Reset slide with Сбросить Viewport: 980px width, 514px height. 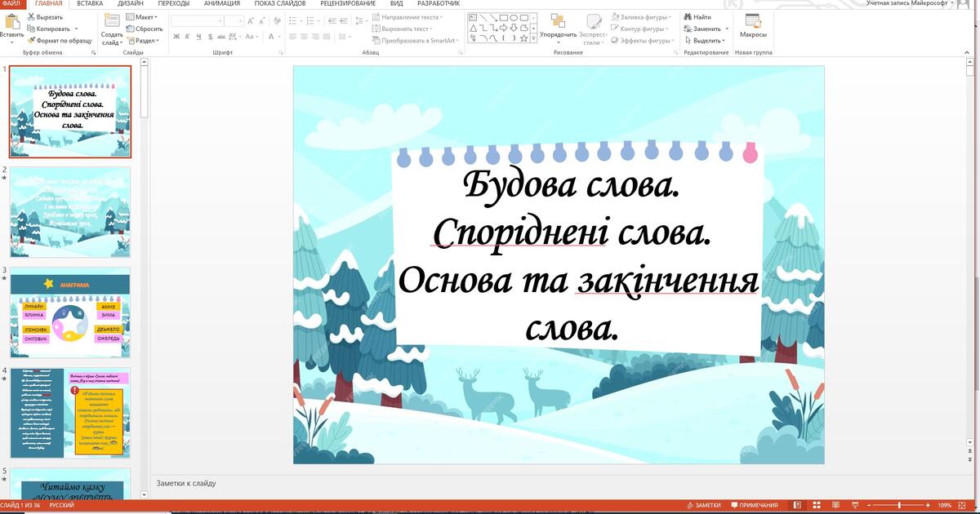[x=144, y=29]
